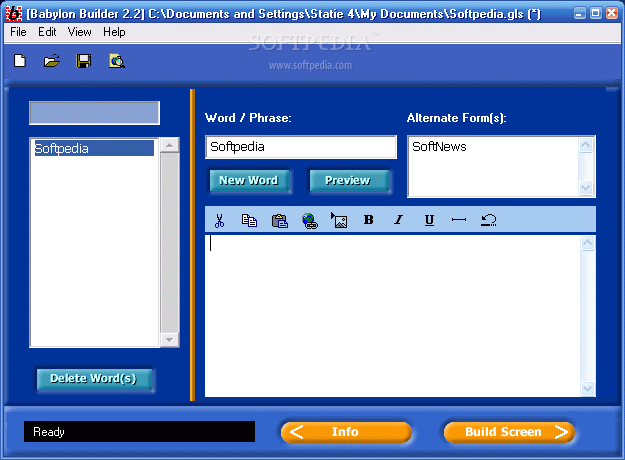The height and width of the screenshot is (460, 625).
Task: Click the Babylon Builder title bar icon
Action: coord(14,14)
